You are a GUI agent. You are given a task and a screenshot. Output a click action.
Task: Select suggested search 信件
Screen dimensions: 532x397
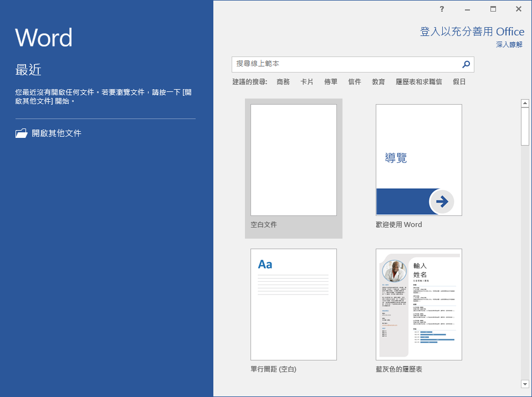click(355, 82)
